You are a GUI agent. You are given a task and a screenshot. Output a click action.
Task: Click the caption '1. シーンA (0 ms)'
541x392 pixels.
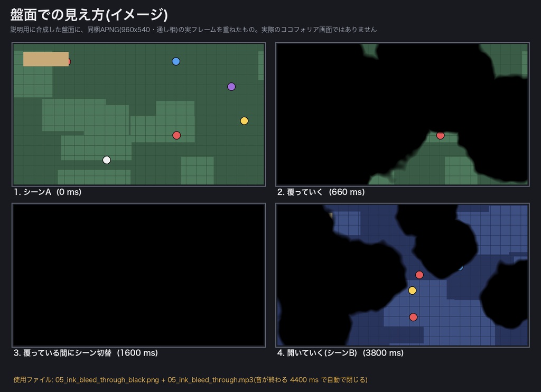pos(48,192)
